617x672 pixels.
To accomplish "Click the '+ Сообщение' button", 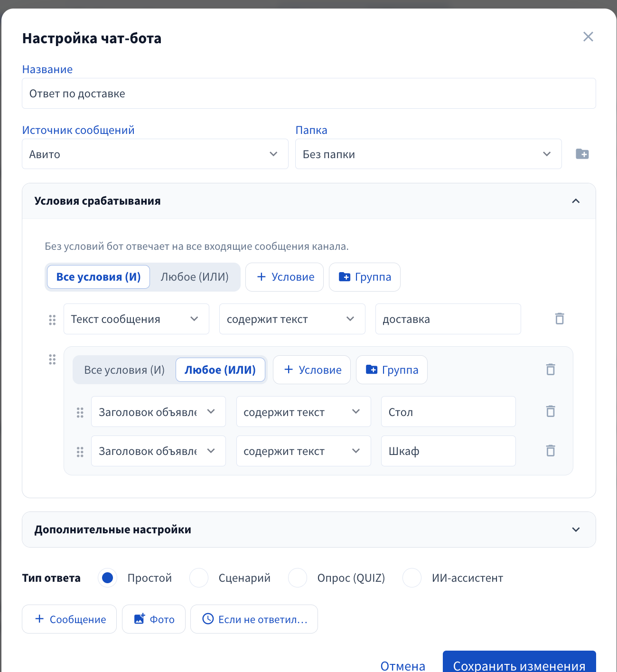I will (x=69, y=619).
